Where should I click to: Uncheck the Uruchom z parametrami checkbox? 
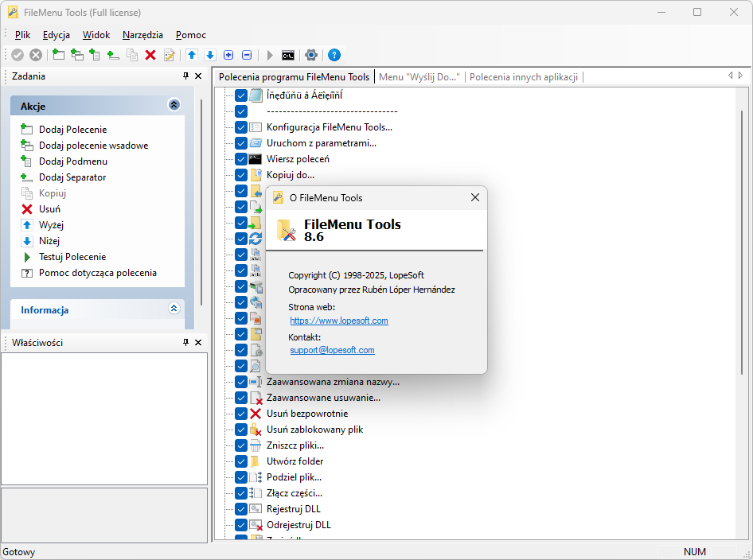tap(241, 143)
